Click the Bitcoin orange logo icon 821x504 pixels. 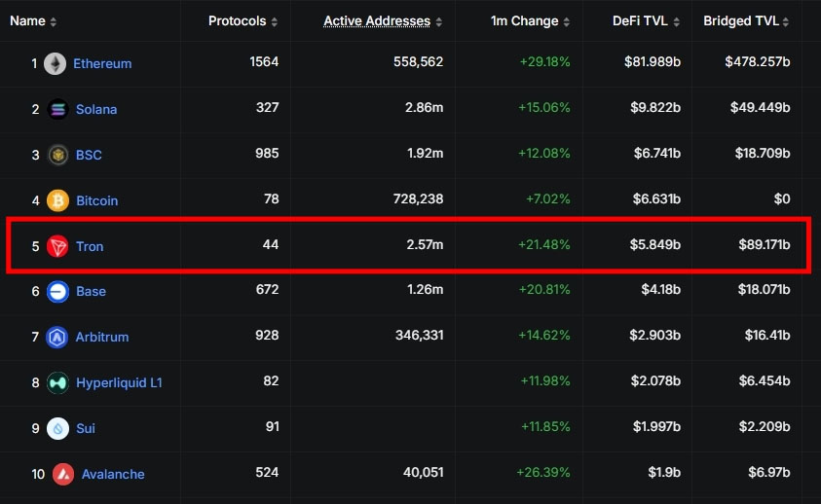click(57, 200)
